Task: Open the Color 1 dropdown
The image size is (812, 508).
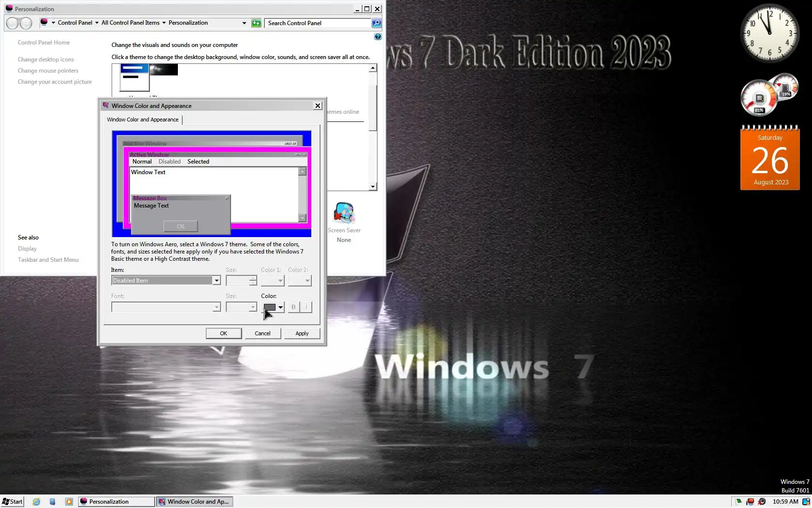Action: coord(273,281)
